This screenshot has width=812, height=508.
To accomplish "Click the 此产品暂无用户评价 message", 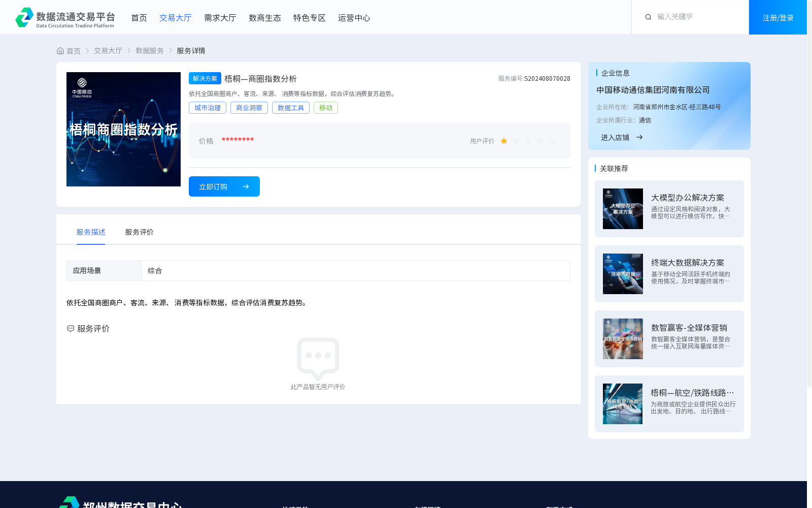I will tap(318, 387).
